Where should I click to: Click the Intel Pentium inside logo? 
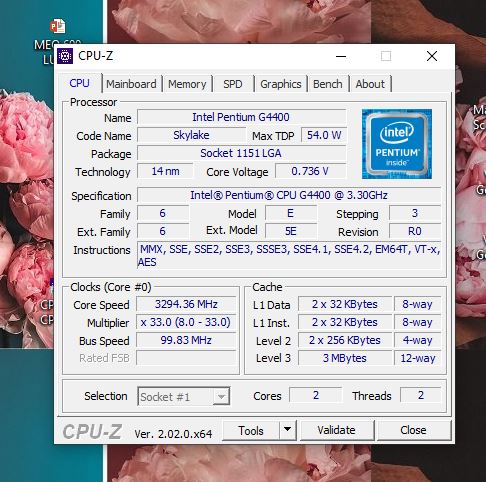[x=397, y=144]
